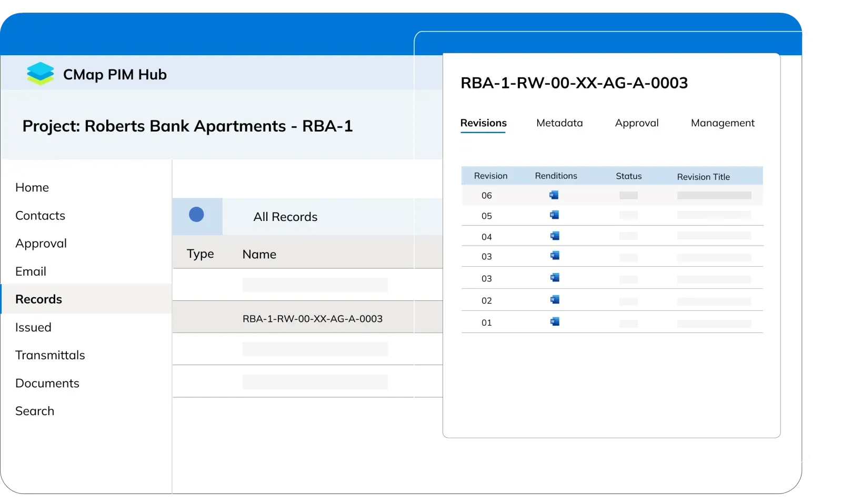Click the Revision Title column header
This screenshot has width=842, height=504.
click(703, 177)
